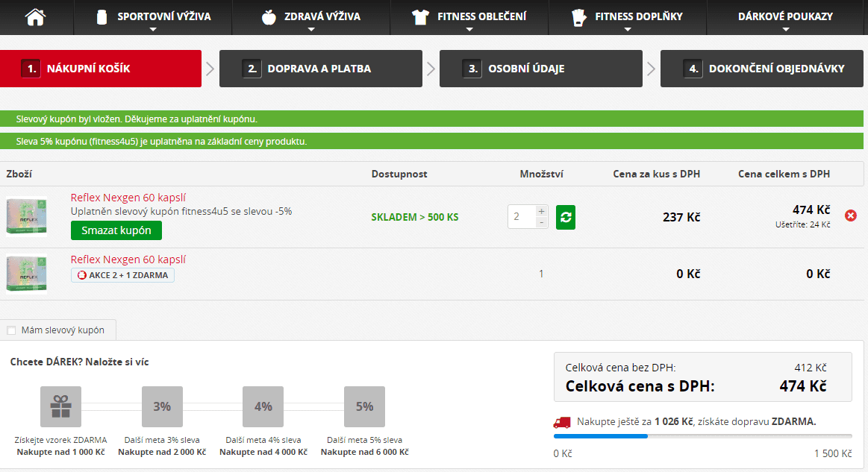
Task: Open the Dárkové poukazy menu
Action: [x=785, y=17]
